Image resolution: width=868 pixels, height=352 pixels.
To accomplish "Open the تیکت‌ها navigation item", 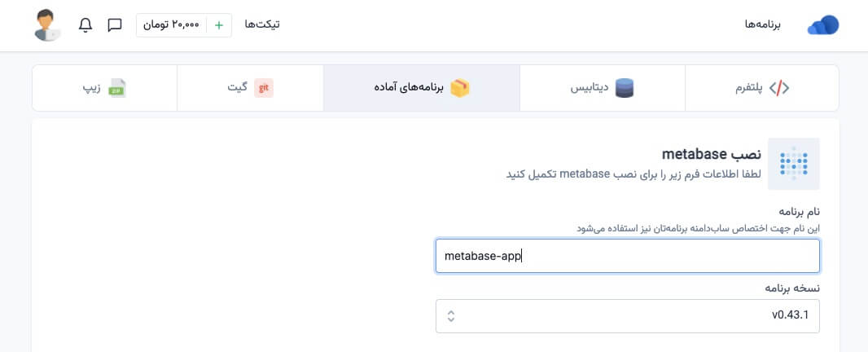I will click(262, 25).
